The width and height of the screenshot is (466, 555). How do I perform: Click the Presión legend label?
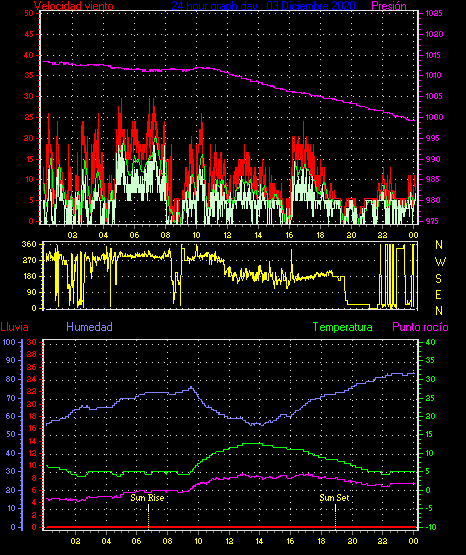click(389, 6)
